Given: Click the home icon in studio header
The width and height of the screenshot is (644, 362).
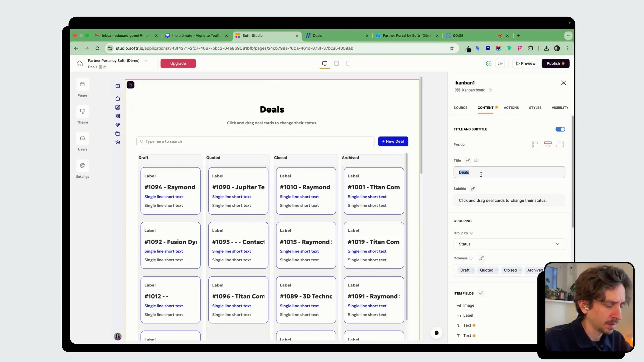Looking at the screenshot, I should (x=79, y=64).
